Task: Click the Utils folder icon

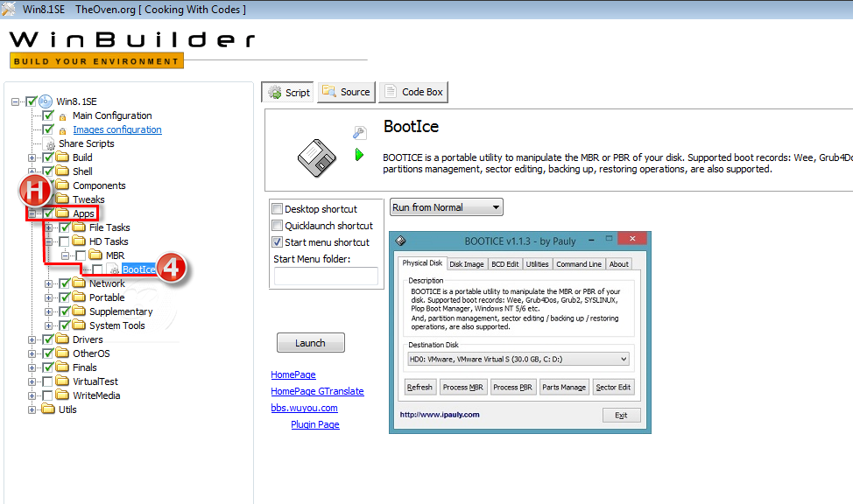Action: 48,409
